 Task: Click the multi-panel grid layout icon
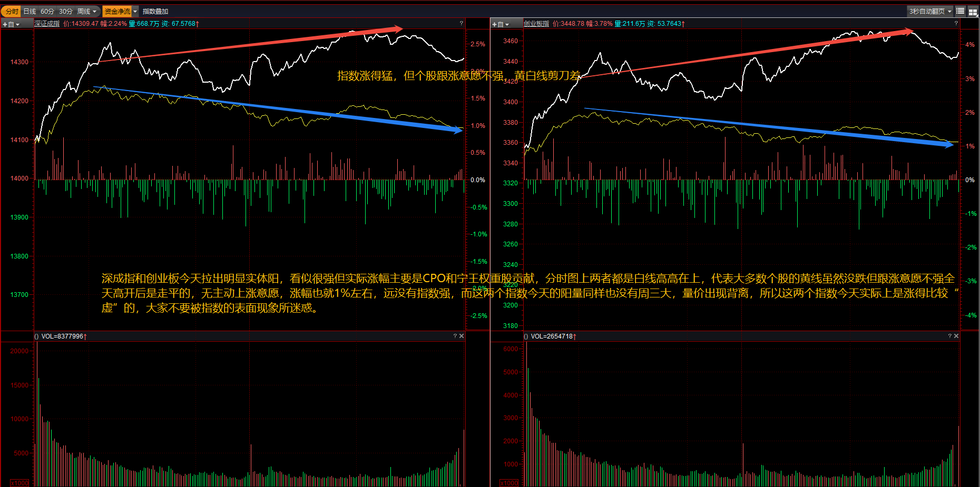[973, 12]
